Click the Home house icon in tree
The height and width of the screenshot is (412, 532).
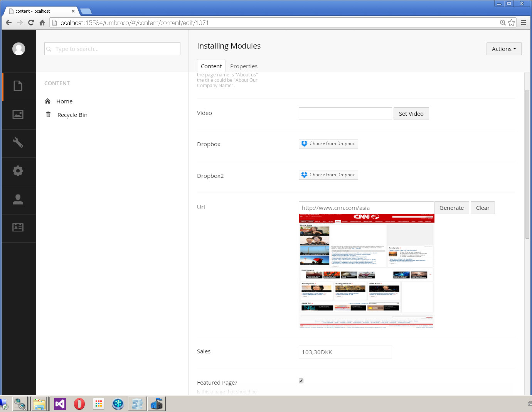(x=48, y=101)
